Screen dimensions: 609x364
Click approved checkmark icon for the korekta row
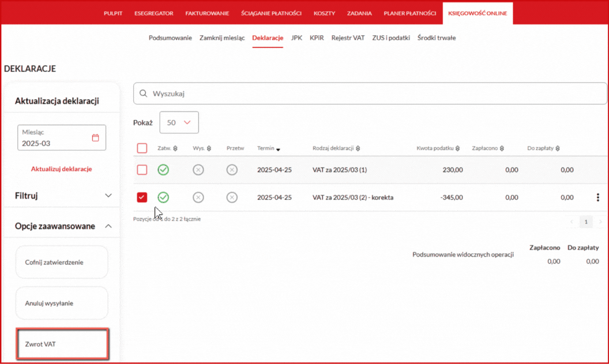(163, 198)
